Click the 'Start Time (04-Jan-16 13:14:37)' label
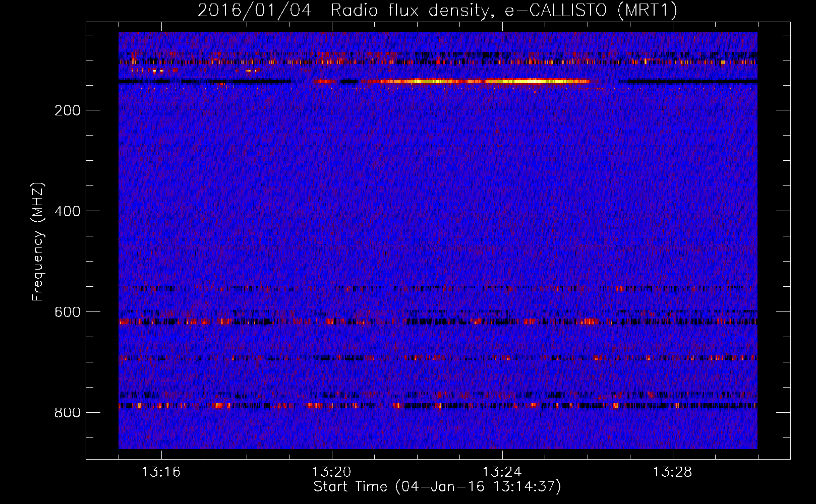The width and height of the screenshot is (816, 504). pyautogui.click(x=437, y=487)
